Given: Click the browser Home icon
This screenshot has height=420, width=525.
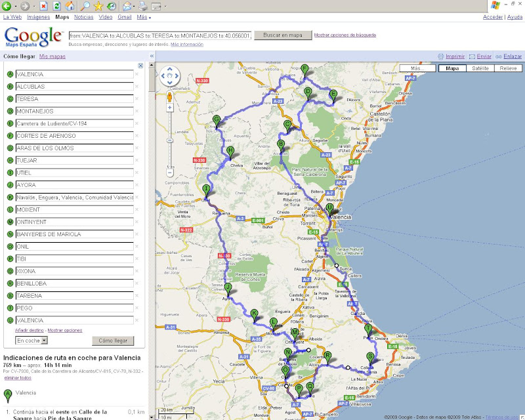Looking at the screenshot, I should [70, 6].
